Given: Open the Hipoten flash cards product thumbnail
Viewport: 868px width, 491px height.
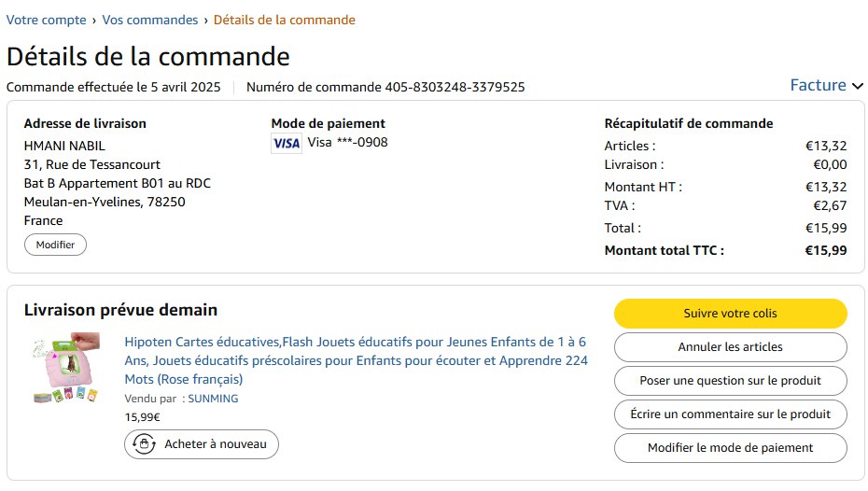Looking at the screenshot, I should click(63, 368).
